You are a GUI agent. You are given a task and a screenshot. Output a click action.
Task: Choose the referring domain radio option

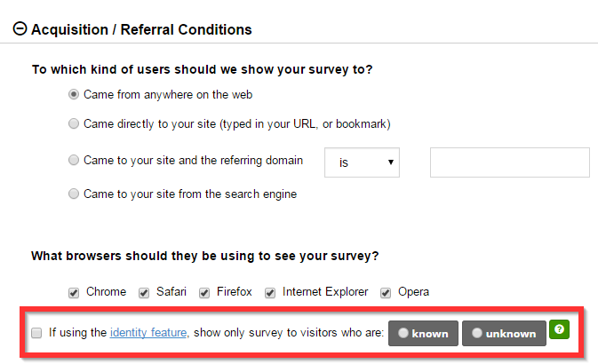tap(74, 161)
